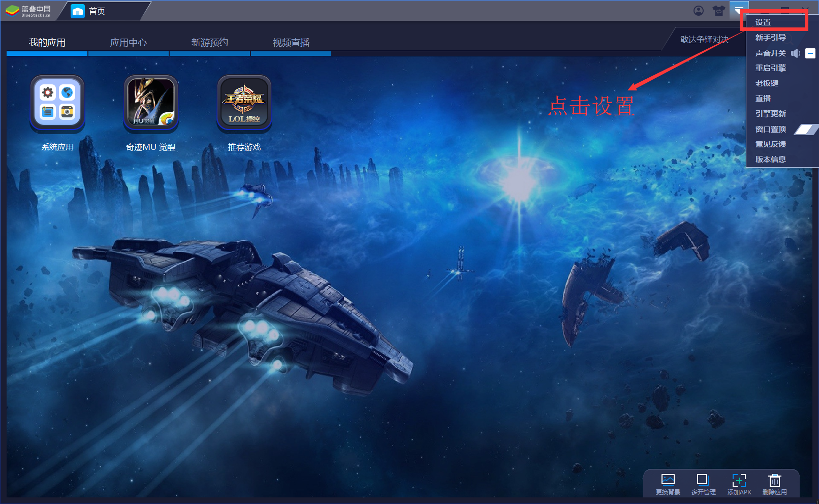This screenshot has width=819, height=504.
Task: Click the 声音开关 speaker icon
Action: [795, 53]
